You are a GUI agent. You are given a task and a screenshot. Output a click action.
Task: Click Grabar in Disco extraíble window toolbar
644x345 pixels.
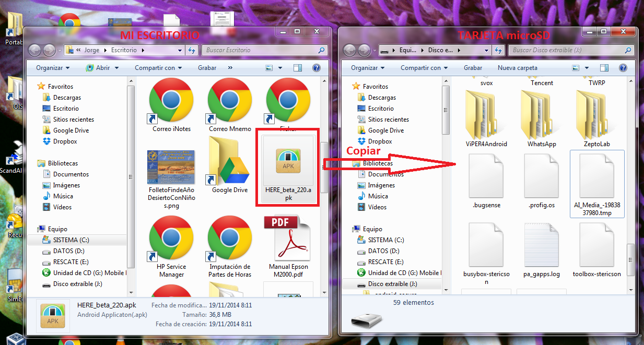click(x=473, y=68)
